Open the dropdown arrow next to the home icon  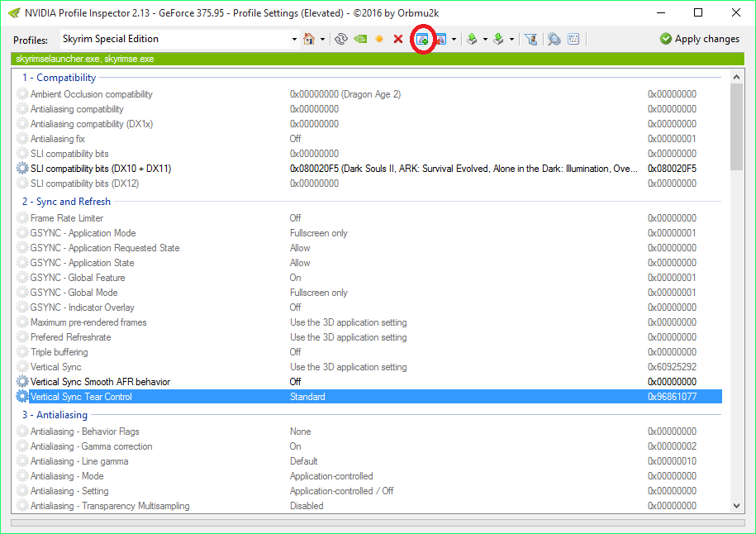click(x=322, y=40)
